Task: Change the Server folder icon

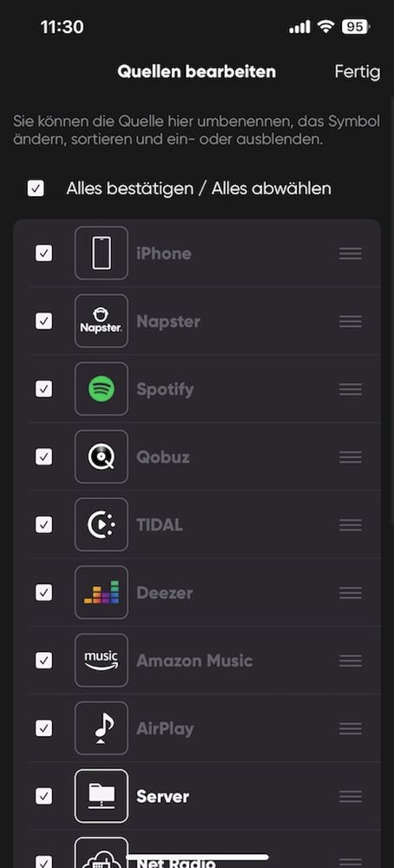Action: tap(102, 796)
